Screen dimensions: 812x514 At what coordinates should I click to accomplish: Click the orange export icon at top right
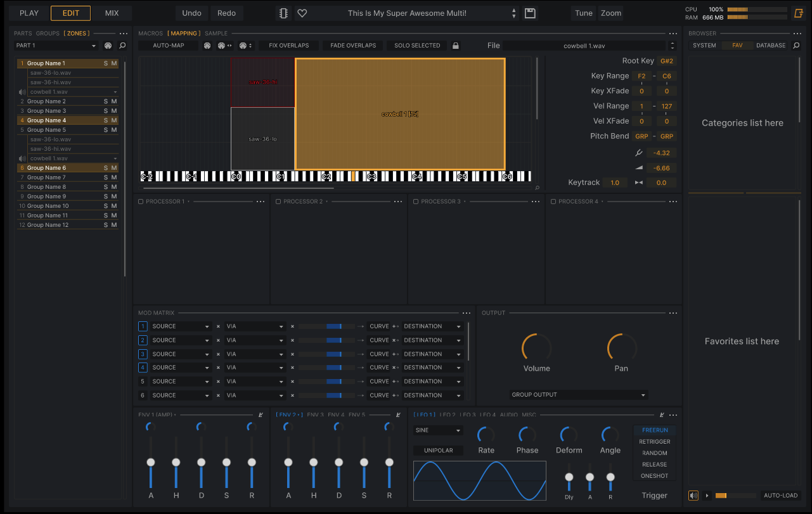pyautogui.click(x=798, y=13)
